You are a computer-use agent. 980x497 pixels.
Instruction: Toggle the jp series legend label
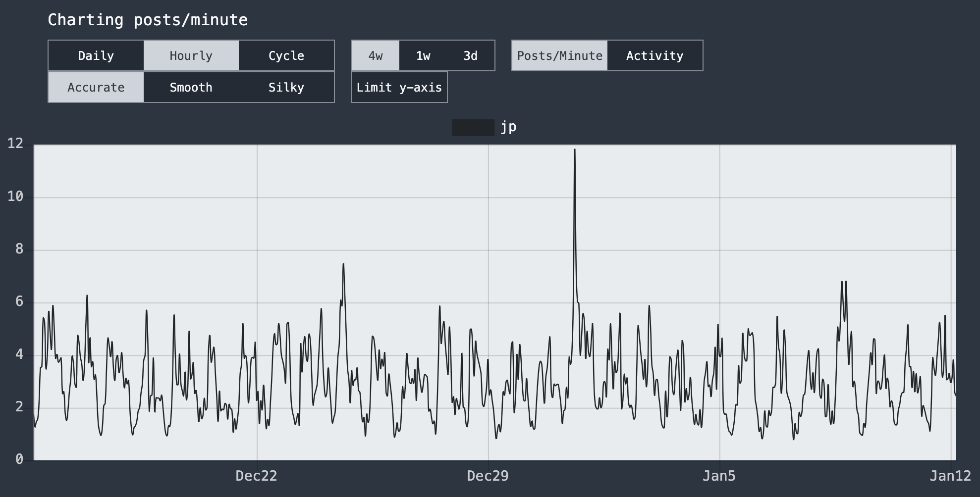tap(508, 127)
